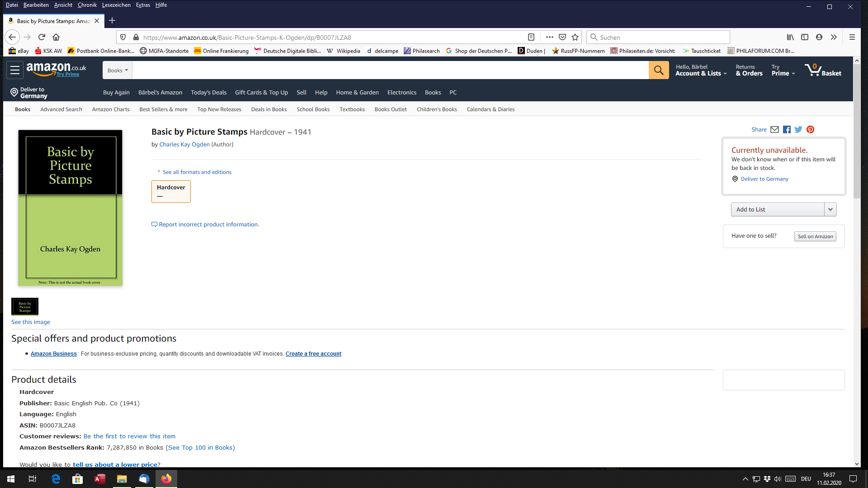The height and width of the screenshot is (488, 868).
Task: Open Best Sellers & more tab
Action: (163, 109)
